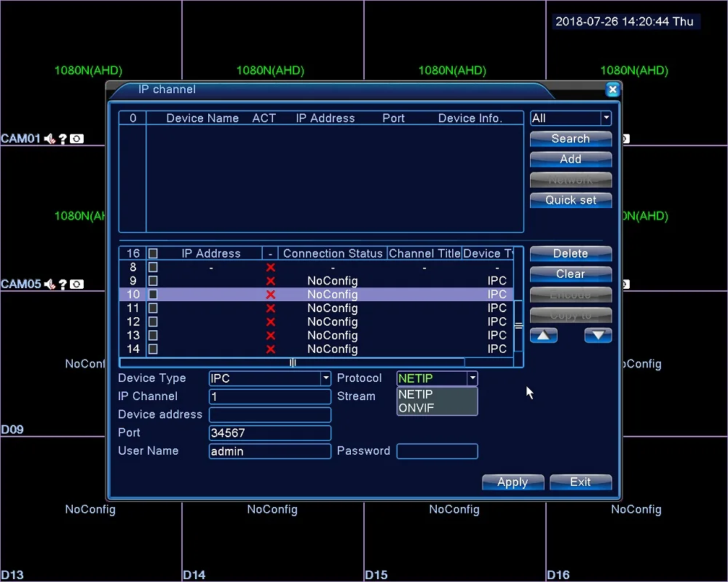This screenshot has height=582, width=728.
Task: Click the vertical scrollbar of channel table
Action: [518, 325]
